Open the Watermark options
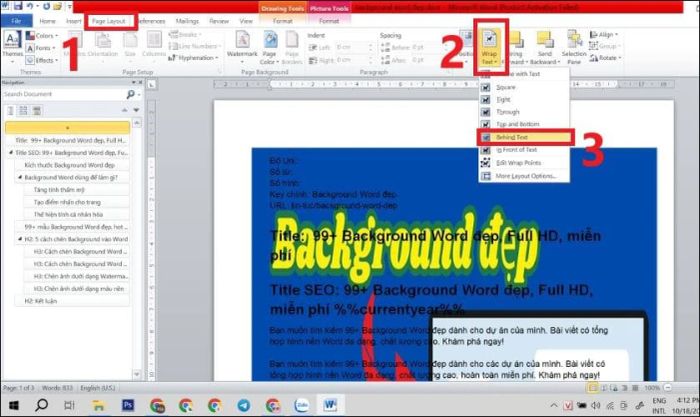 click(x=242, y=45)
